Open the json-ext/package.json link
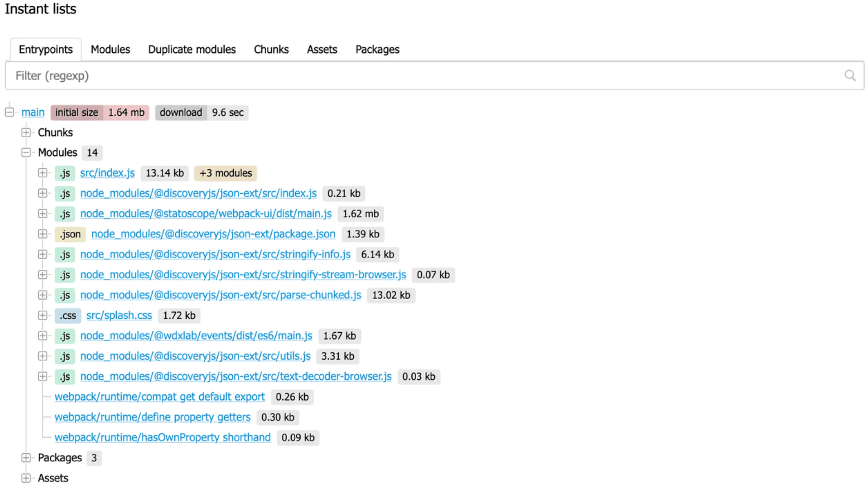The image size is (868, 489). [213, 234]
